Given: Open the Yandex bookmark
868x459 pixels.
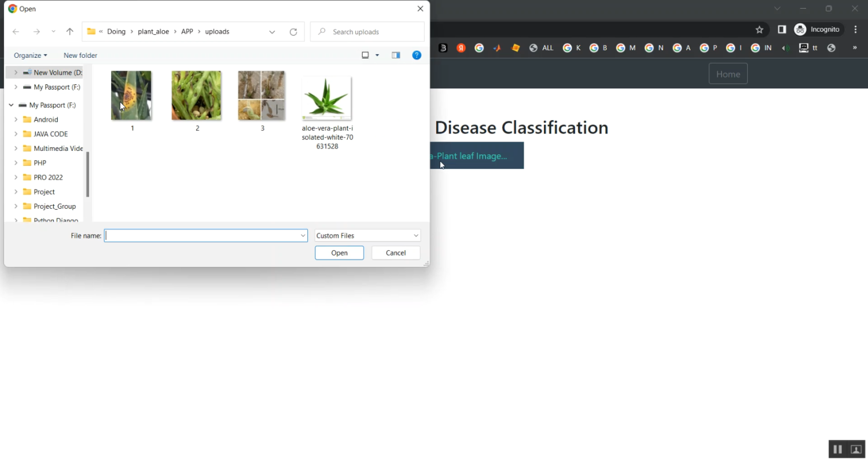Looking at the screenshot, I should [461, 48].
